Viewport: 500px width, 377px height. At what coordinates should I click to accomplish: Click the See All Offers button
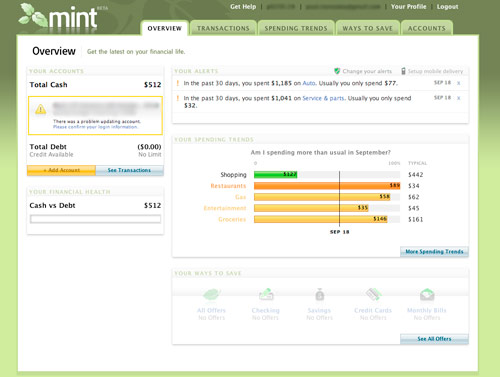click(x=434, y=339)
